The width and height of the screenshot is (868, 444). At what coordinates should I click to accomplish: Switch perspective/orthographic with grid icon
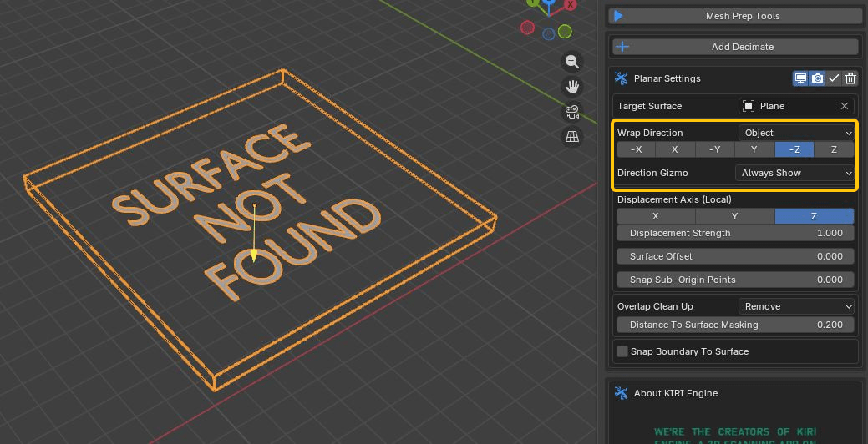point(572,137)
